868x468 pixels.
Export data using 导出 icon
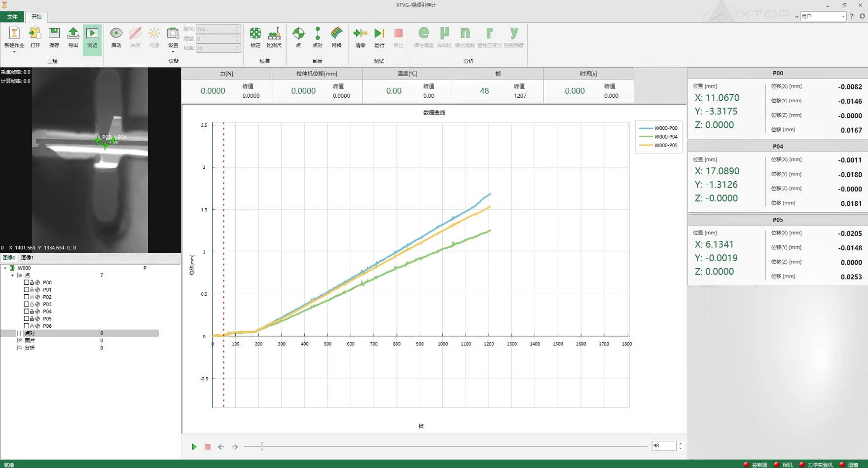pos(73,34)
